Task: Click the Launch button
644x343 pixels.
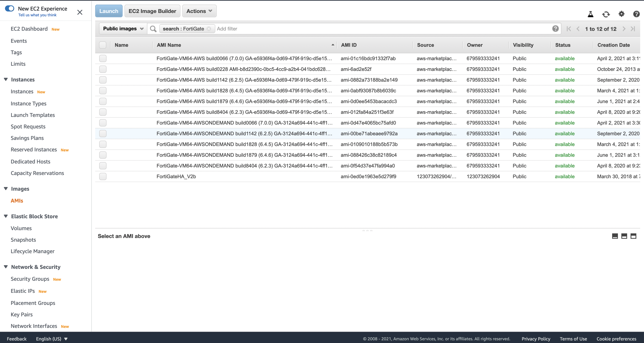Action: (x=109, y=11)
